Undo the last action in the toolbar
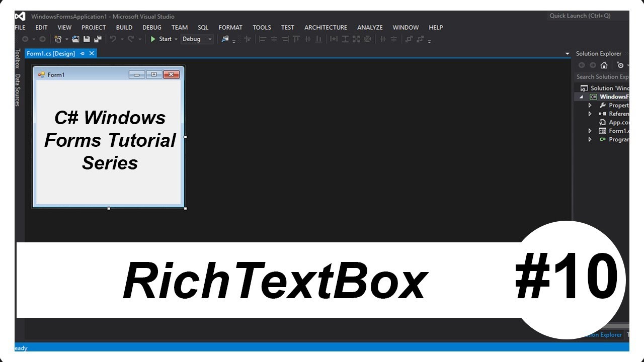The image size is (644, 362). tap(113, 39)
